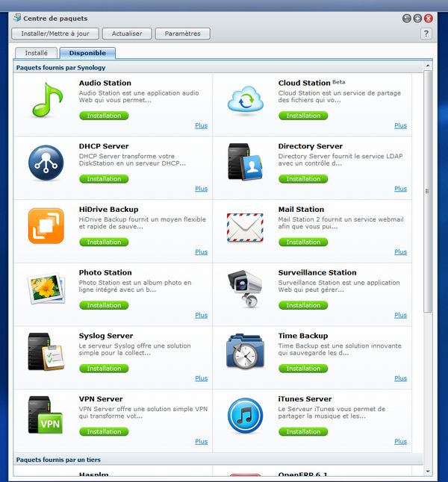Image resolution: width=448 pixels, height=482 pixels.
Task: Install Surveillance Station
Action: point(303,305)
